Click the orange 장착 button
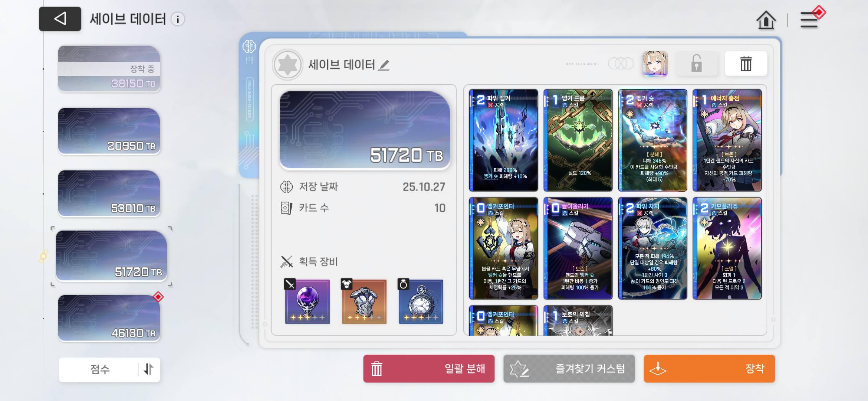Image resolution: width=868 pixels, height=401 pixels. tap(709, 369)
